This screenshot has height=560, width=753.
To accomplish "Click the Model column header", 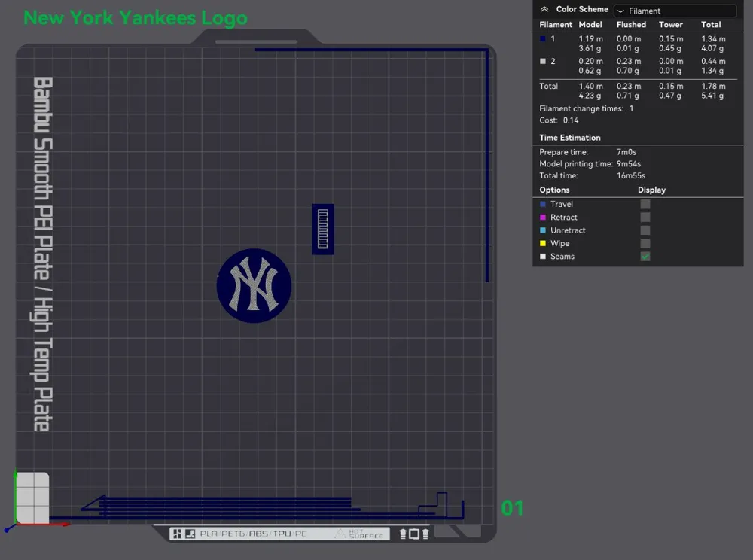I will coord(590,25).
